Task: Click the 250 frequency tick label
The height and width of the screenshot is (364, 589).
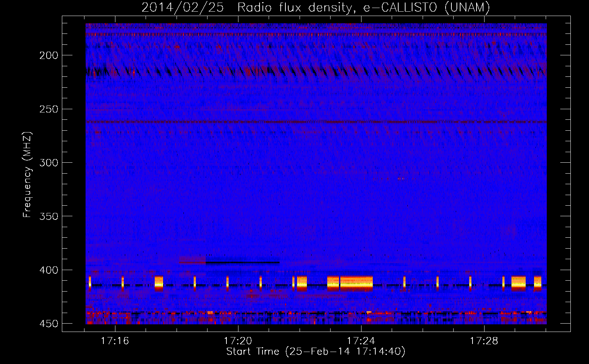Action: click(49, 109)
